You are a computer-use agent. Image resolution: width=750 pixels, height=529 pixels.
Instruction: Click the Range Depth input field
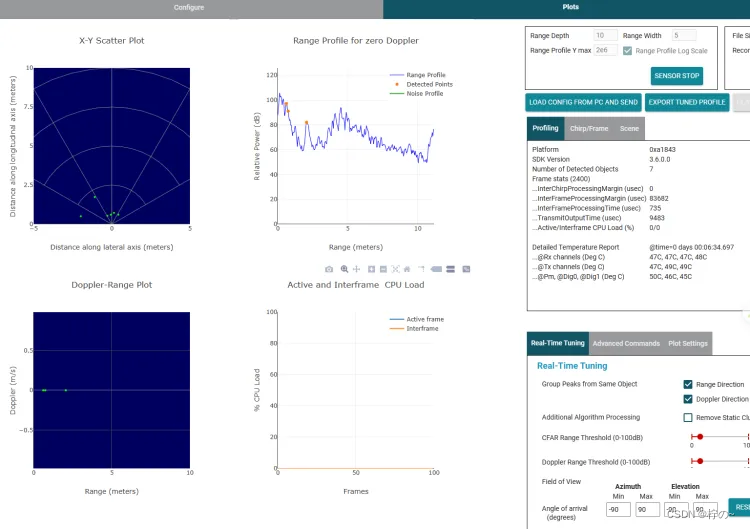coord(605,35)
